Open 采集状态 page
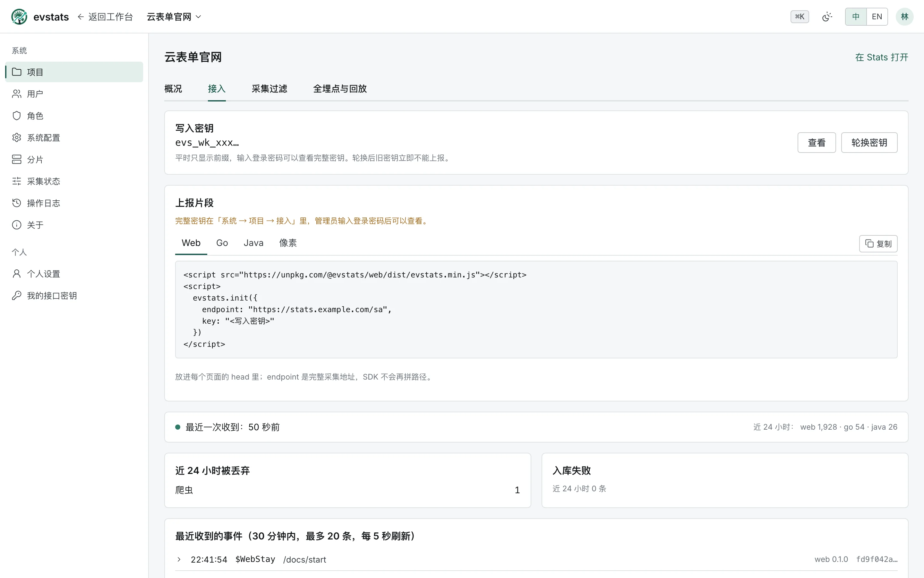This screenshot has height=578, width=924. [74, 181]
